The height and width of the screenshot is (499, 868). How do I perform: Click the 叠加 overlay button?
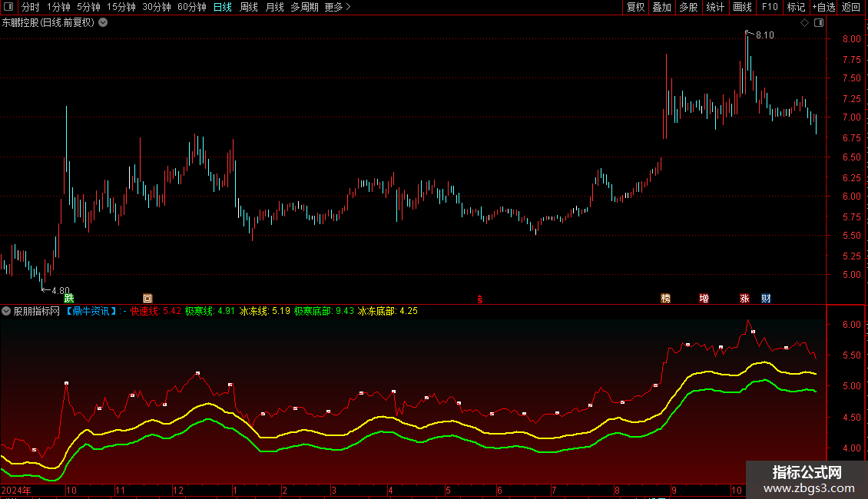click(x=662, y=7)
